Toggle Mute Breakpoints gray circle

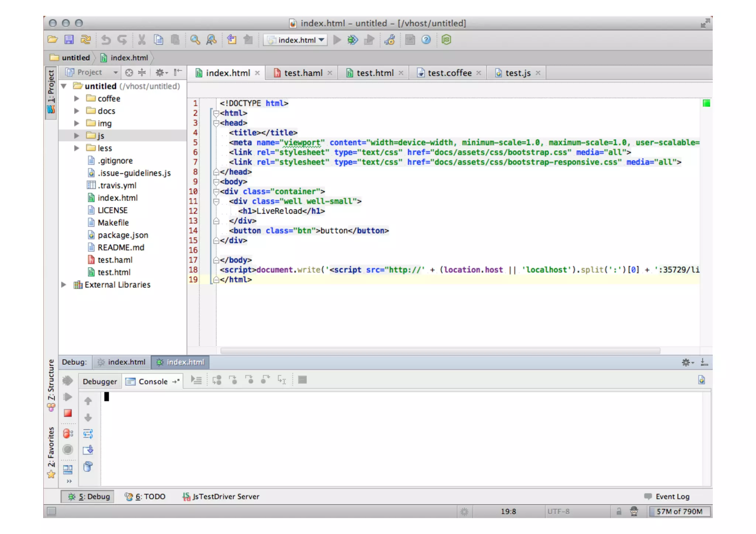[x=68, y=449]
